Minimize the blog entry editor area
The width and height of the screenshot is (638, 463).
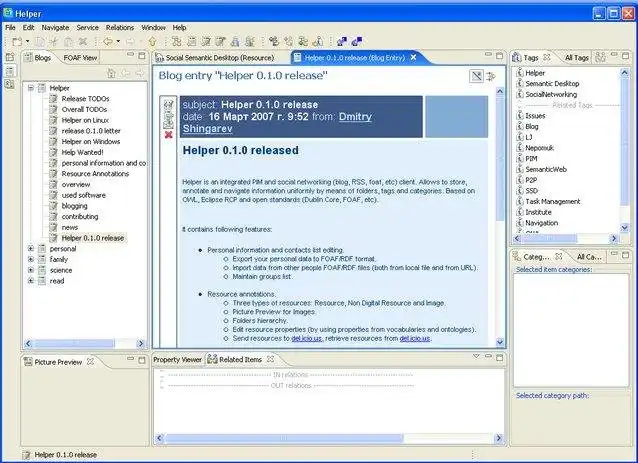point(488,54)
